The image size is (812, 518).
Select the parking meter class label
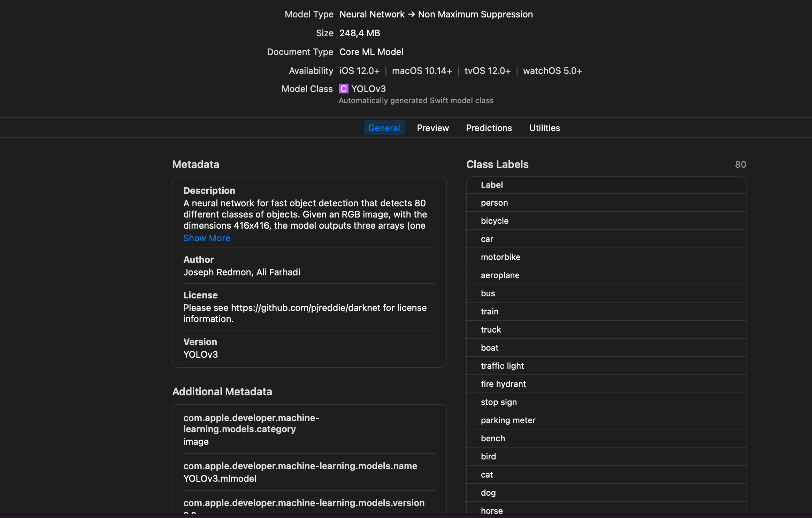click(x=508, y=420)
